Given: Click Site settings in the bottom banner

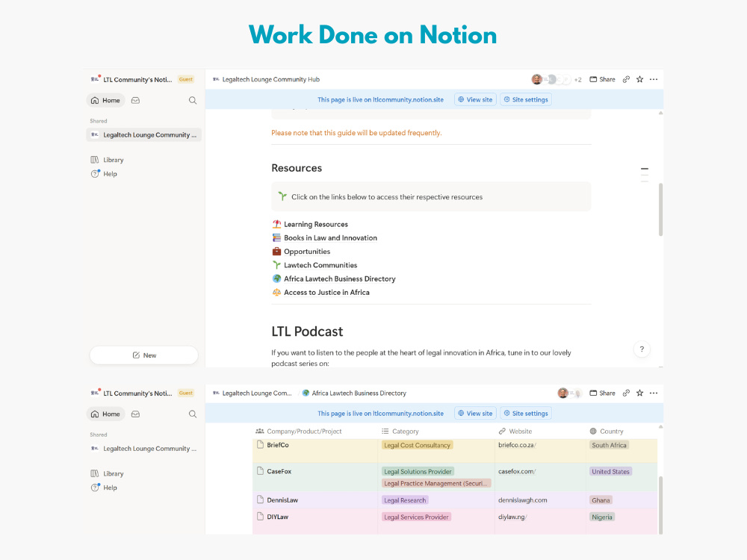Looking at the screenshot, I should click(526, 414).
